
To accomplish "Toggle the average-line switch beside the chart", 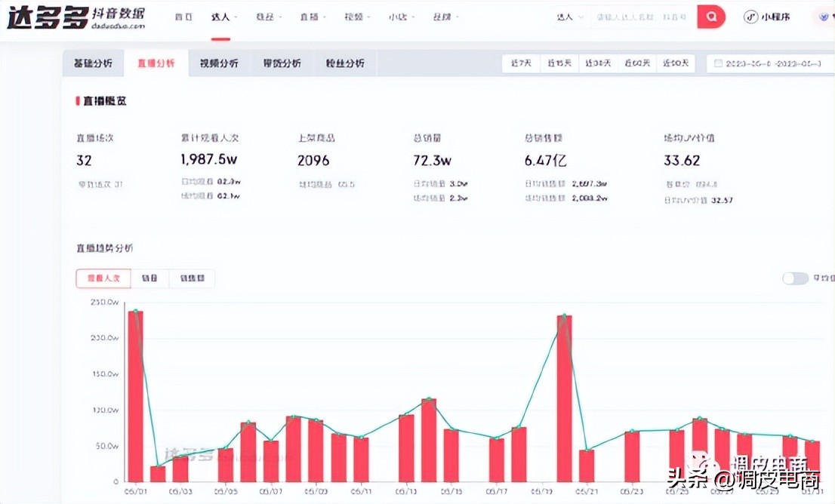I will [795, 278].
